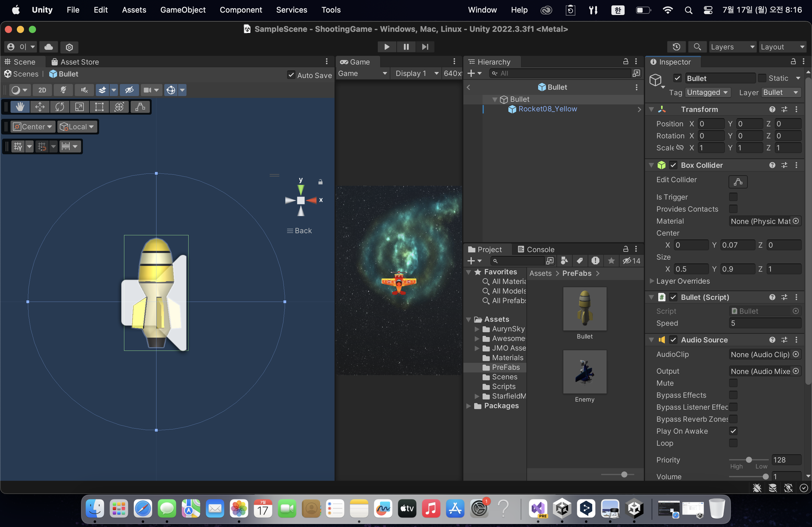Image resolution: width=812 pixels, height=527 pixels.
Task: Toggle the Loop checkbox
Action: pos(733,443)
